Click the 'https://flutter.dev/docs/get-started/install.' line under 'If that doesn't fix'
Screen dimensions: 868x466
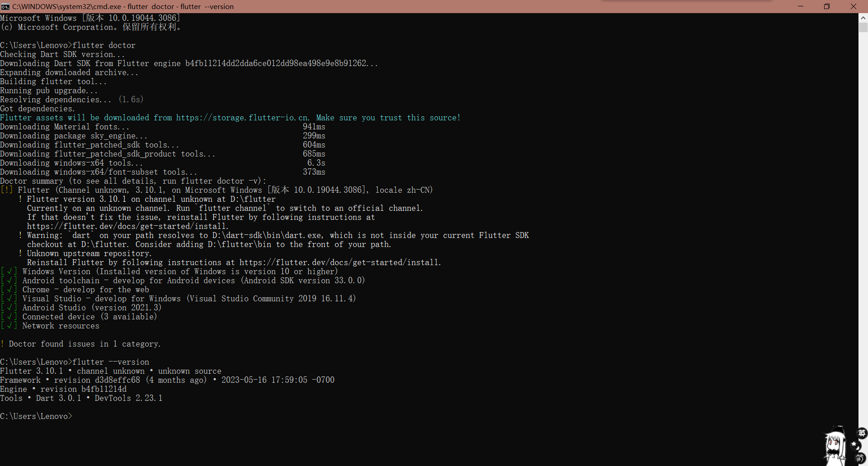[x=128, y=226]
